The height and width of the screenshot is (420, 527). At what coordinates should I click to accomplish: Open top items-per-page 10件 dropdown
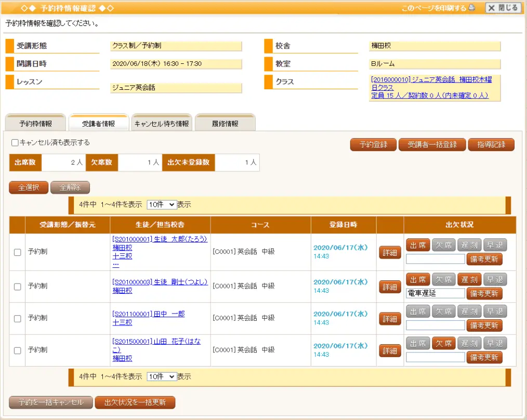(162, 205)
